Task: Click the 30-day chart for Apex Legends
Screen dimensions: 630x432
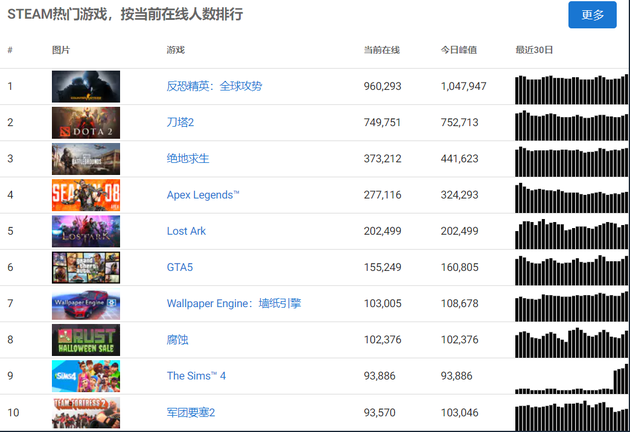Action: pos(572,198)
